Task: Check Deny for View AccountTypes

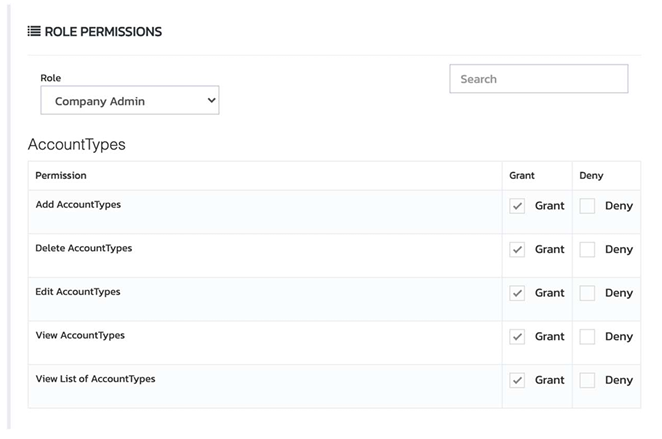Action: tap(587, 337)
